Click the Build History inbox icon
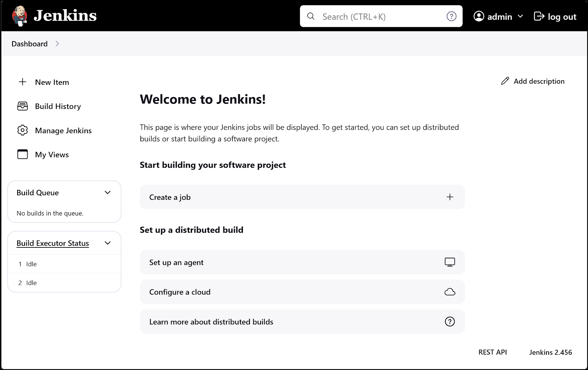Viewport: 588px width, 370px height. (x=22, y=106)
